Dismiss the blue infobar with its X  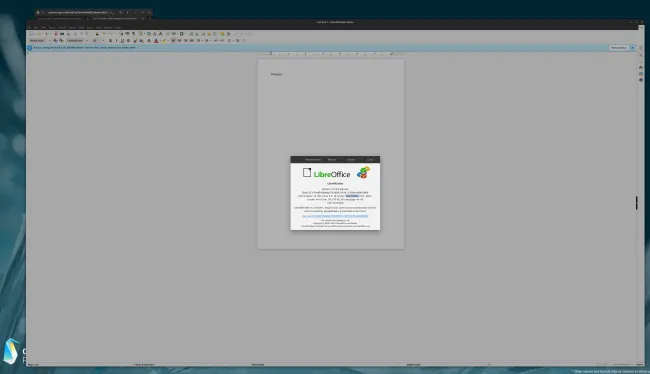[633, 48]
